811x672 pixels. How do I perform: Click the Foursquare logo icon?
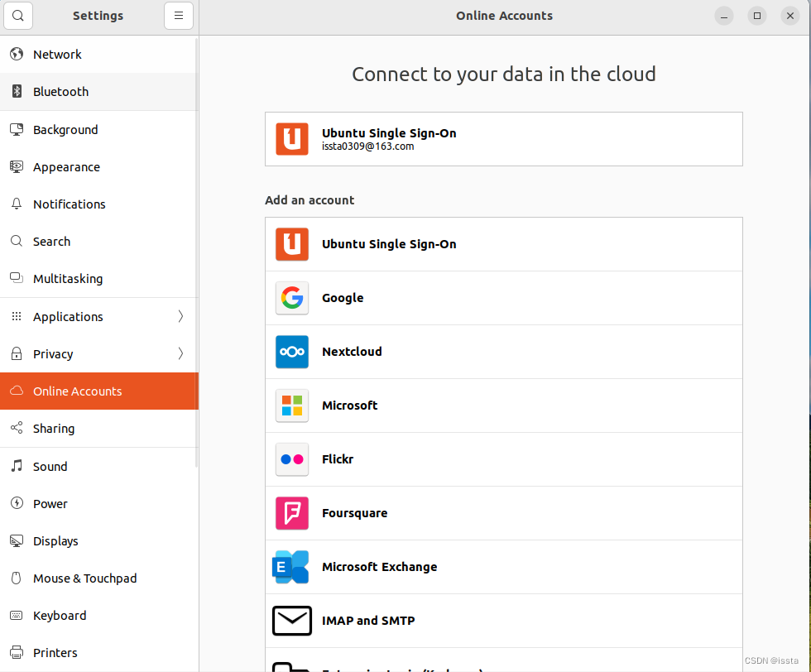coord(292,513)
